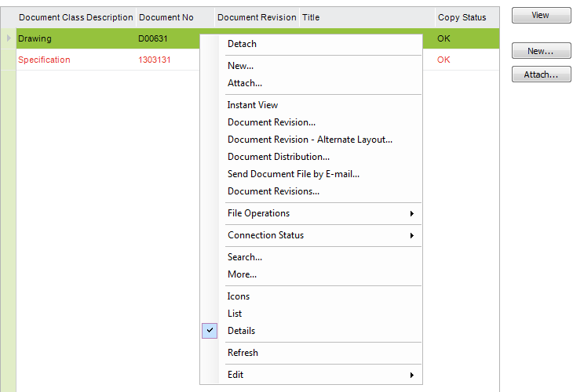Image resolution: width=573 pixels, height=392 pixels.
Task: Select Document Revision - Alternate Layout...
Action: (x=309, y=140)
